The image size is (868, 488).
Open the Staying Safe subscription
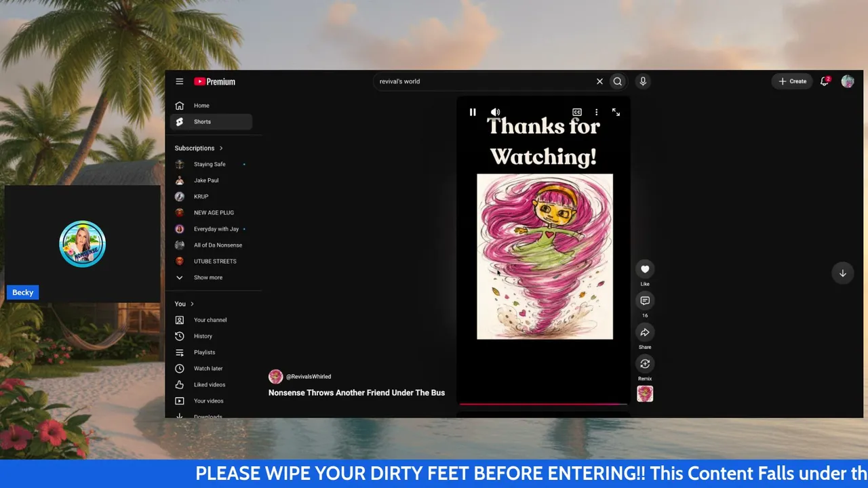pyautogui.click(x=211, y=164)
